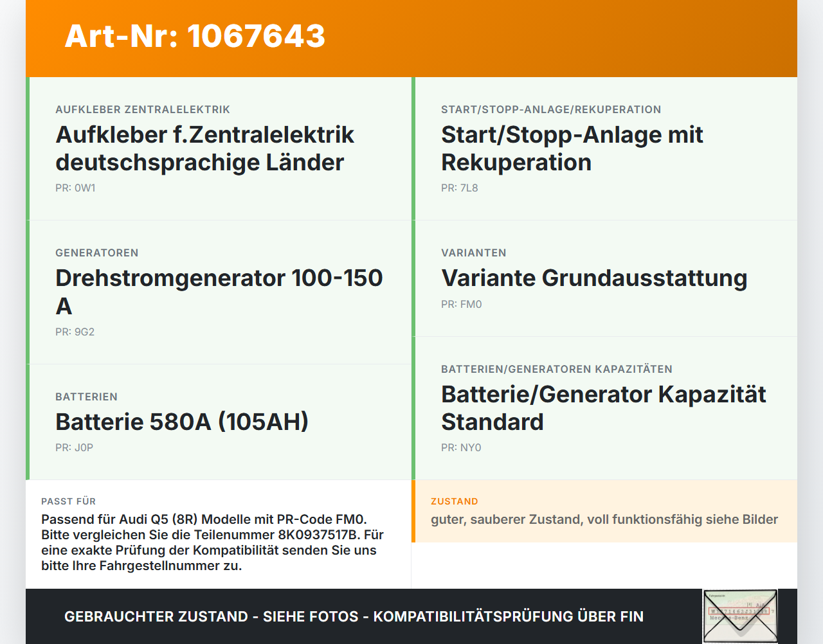This screenshot has height=644, width=823.
Task: Click the AUFKLEBER ZENTRALELEKTRIK label
Action: (x=143, y=110)
